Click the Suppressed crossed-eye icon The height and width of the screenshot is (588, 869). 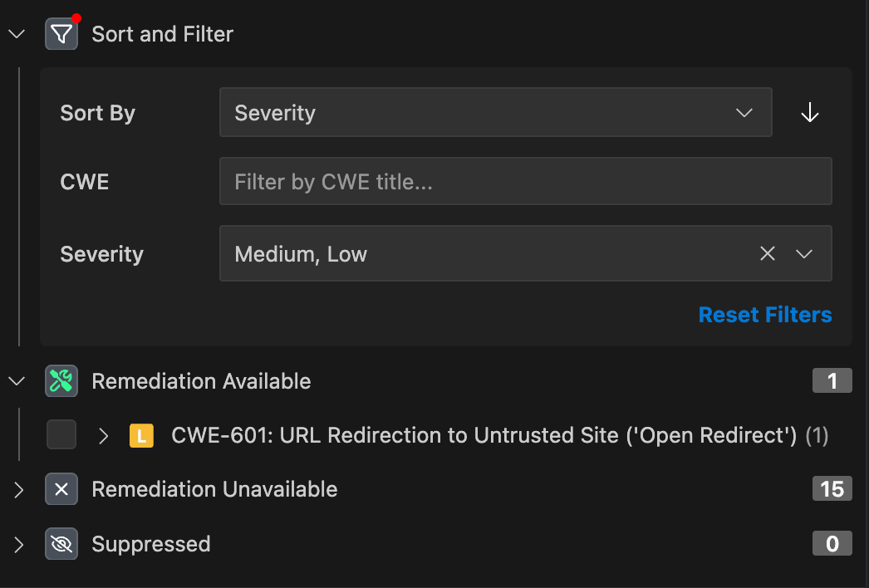[61, 544]
